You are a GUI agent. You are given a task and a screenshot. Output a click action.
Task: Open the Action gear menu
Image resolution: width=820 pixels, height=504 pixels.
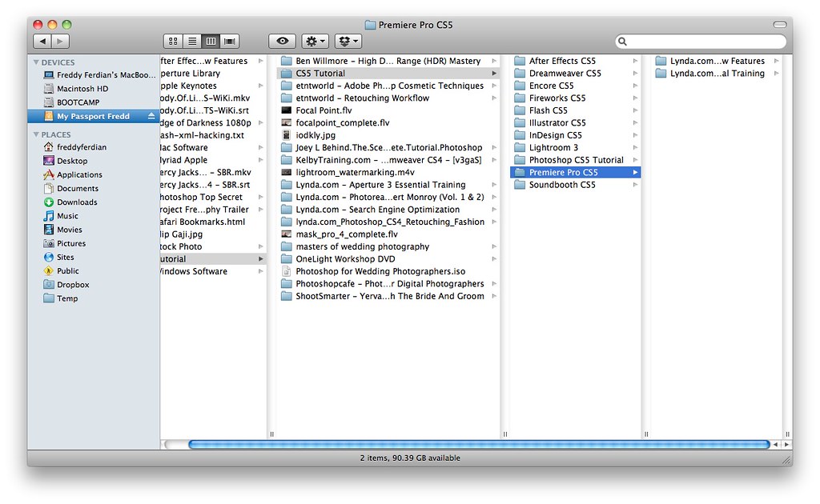316,42
